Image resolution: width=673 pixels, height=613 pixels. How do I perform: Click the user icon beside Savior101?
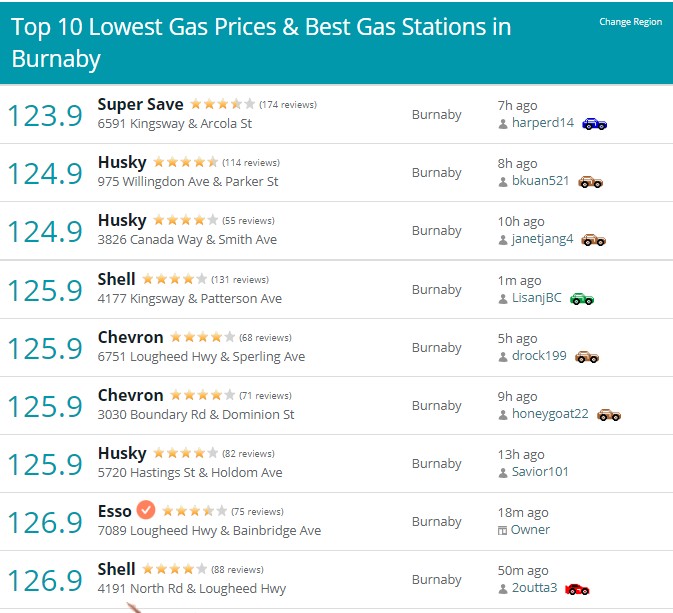click(x=503, y=473)
